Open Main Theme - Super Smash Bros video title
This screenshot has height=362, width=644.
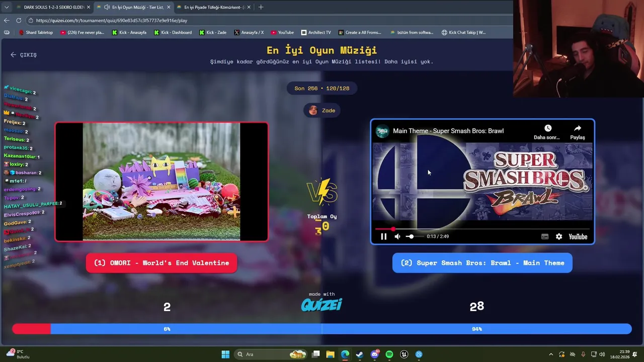(x=448, y=131)
